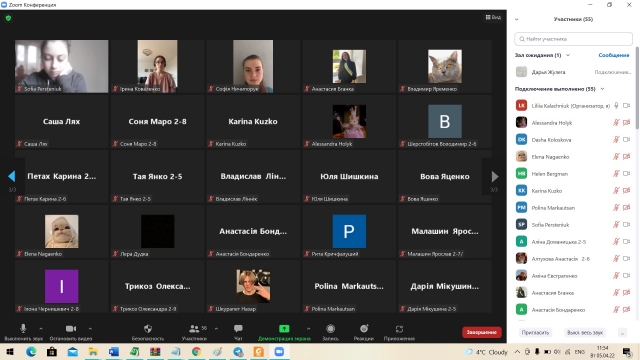Screen dimensions: 640x360
Task: Open the View layout menu
Action: [493, 17]
